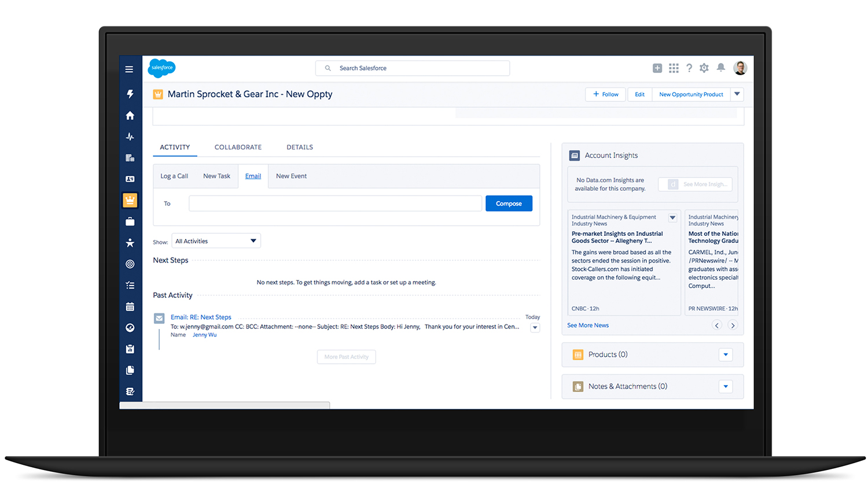Image resolution: width=868 pixels, height=488 pixels.
Task: Open the App Launcher grid icon
Action: point(674,68)
